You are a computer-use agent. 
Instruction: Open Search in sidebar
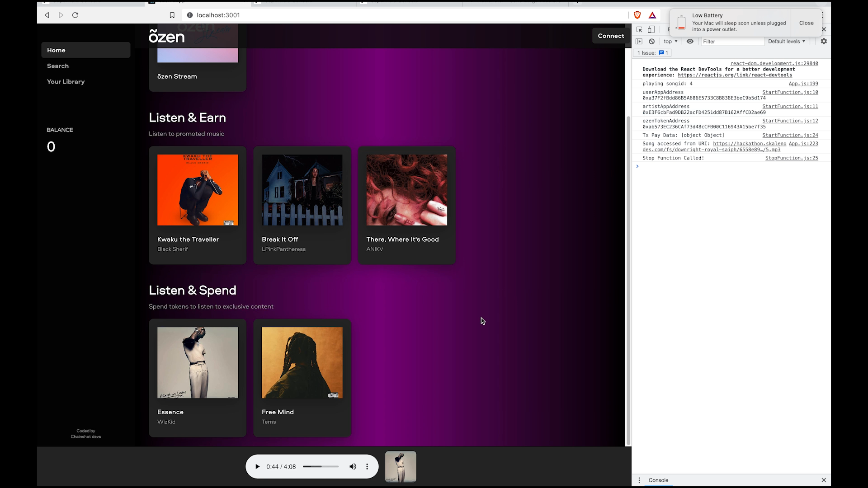point(58,66)
